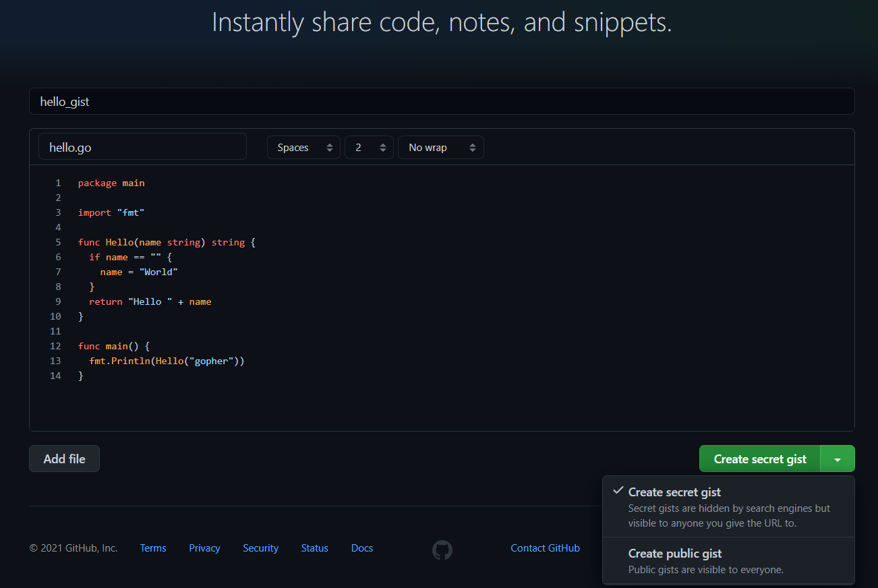Select Create public gist menu option

pos(728,561)
